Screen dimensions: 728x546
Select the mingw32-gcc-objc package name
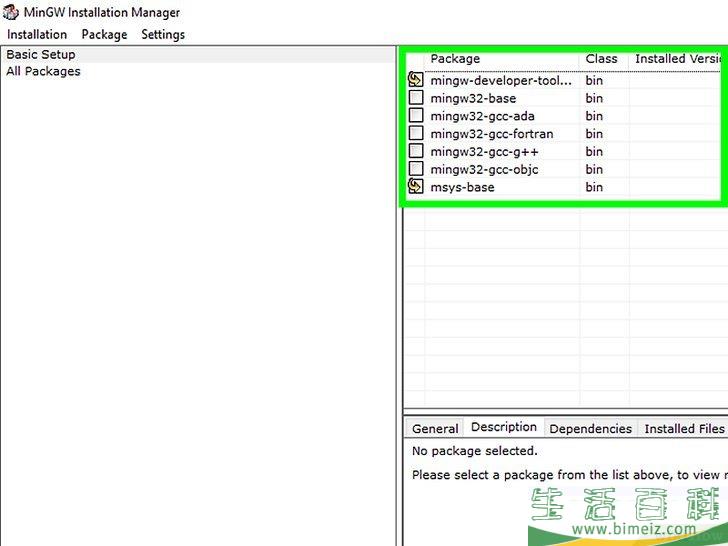click(484, 169)
